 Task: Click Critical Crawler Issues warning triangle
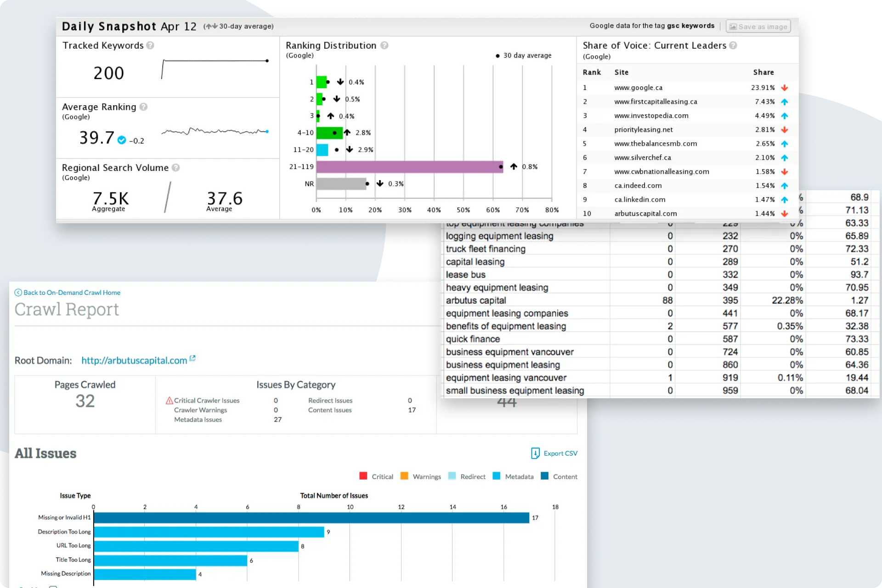click(169, 401)
